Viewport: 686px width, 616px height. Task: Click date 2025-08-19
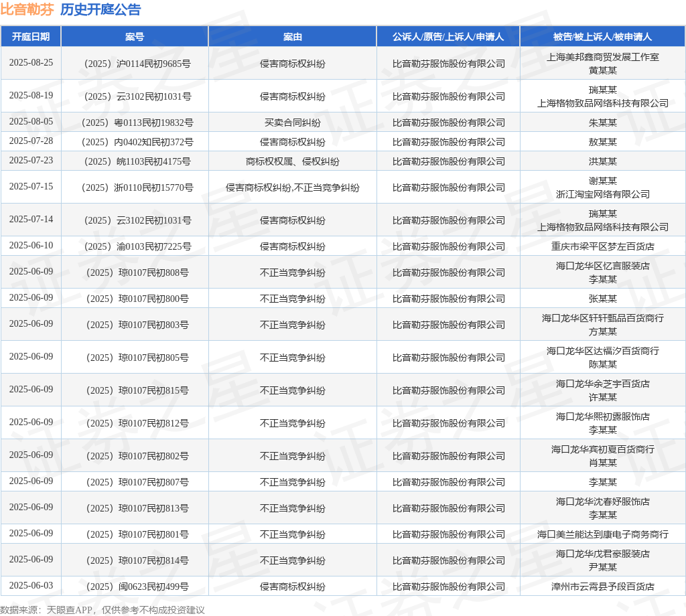tap(31, 95)
